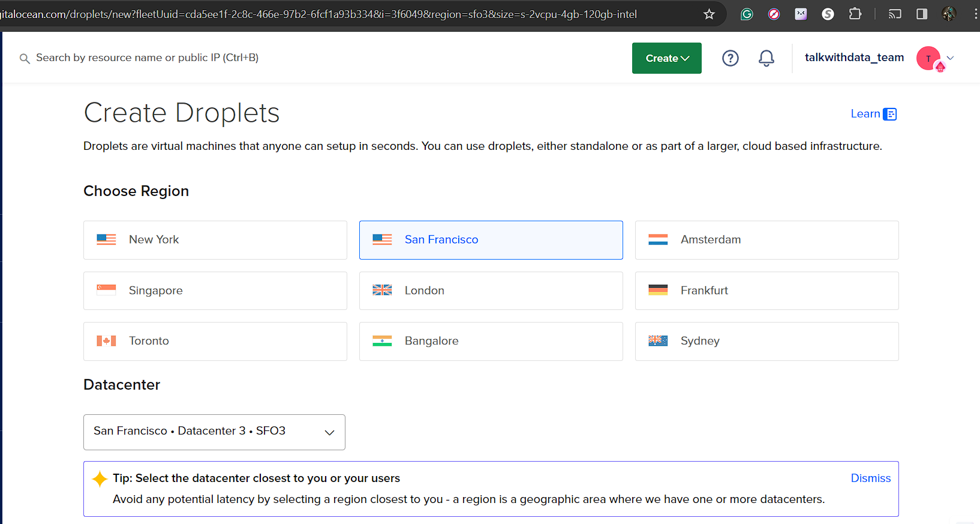Click the Australian flag beside Sydney
The image size is (980, 524).
tap(658, 341)
